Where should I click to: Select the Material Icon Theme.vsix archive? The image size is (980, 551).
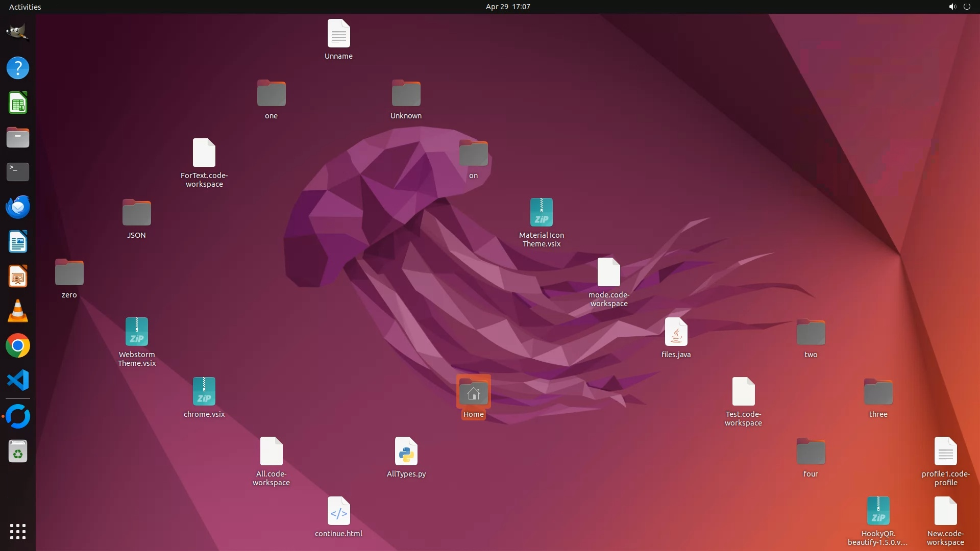pos(541,213)
